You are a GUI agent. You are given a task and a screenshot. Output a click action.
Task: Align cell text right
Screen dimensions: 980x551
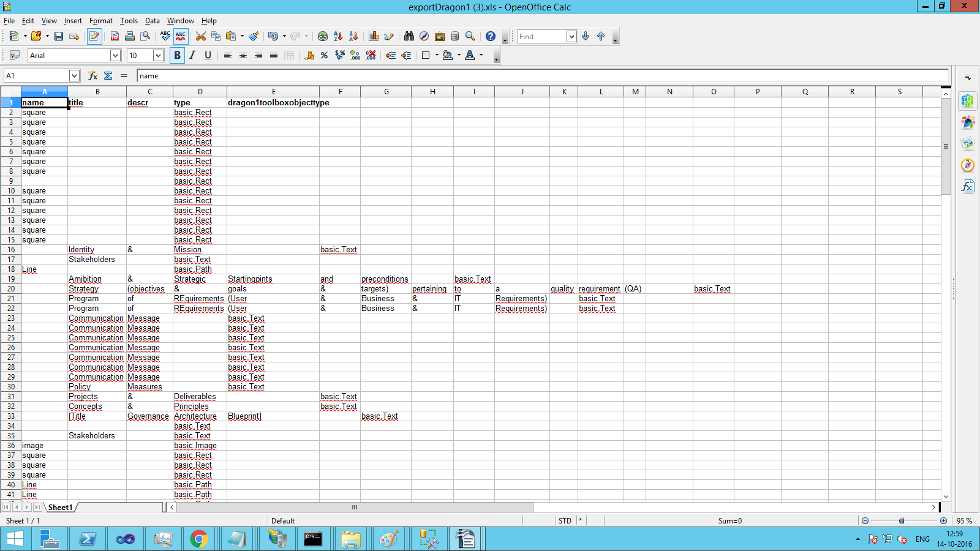[258, 56]
